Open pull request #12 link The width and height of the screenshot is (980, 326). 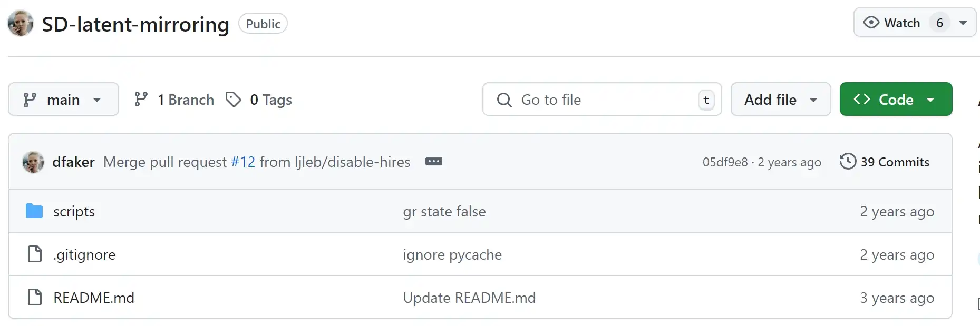click(243, 162)
